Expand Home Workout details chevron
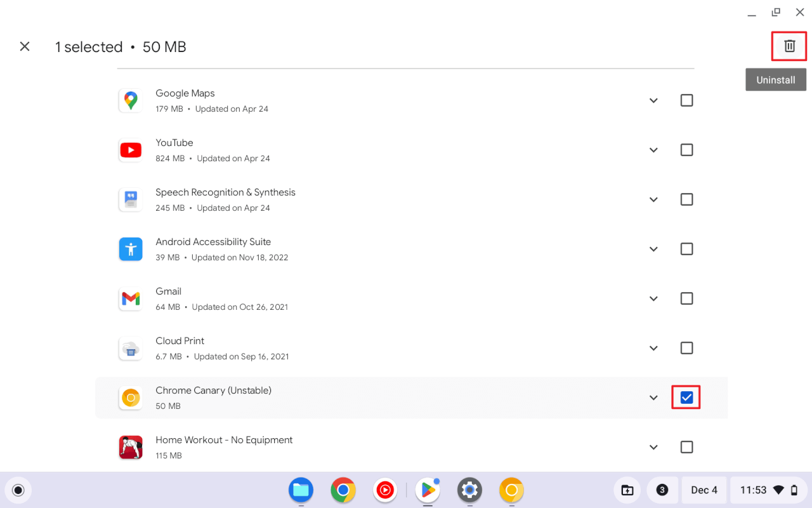 653,447
